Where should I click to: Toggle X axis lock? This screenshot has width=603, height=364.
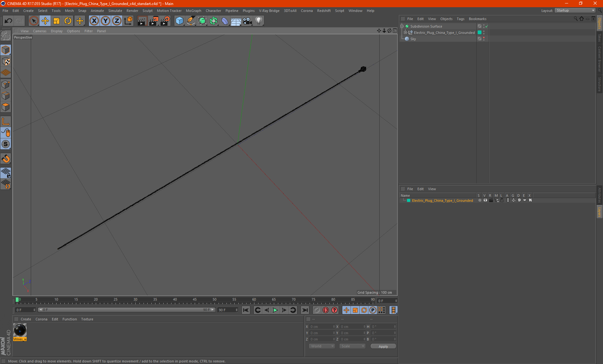click(94, 21)
